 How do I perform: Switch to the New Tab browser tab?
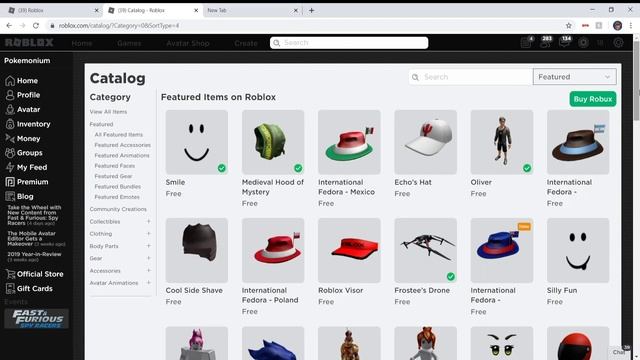tap(252, 10)
